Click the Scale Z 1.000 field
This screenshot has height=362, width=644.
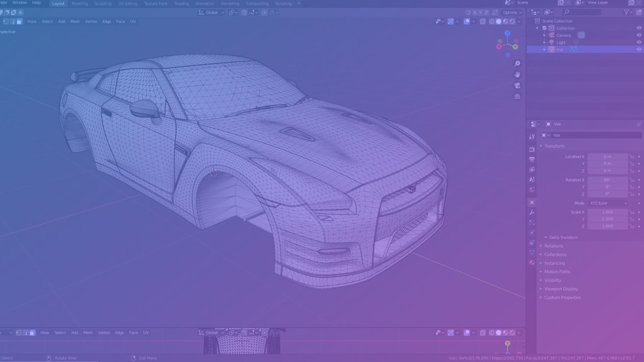607,226
